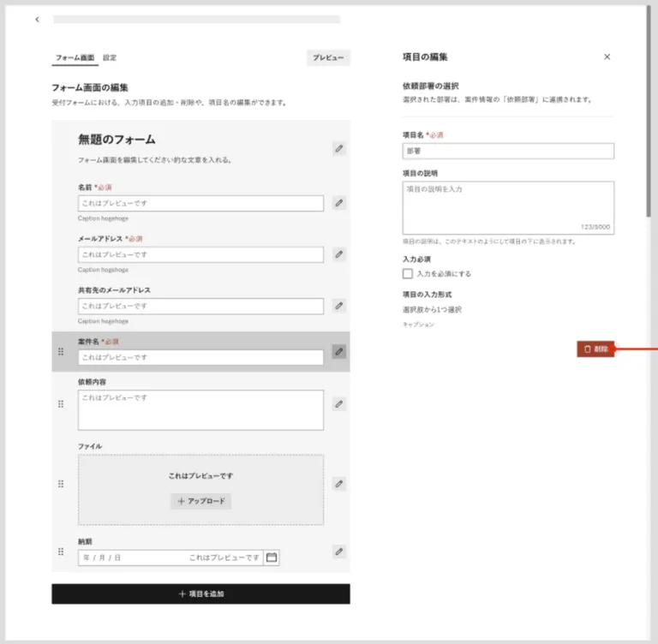Focus the 項目名 input containing 部署
This screenshot has width=658, height=644.
click(x=508, y=151)
